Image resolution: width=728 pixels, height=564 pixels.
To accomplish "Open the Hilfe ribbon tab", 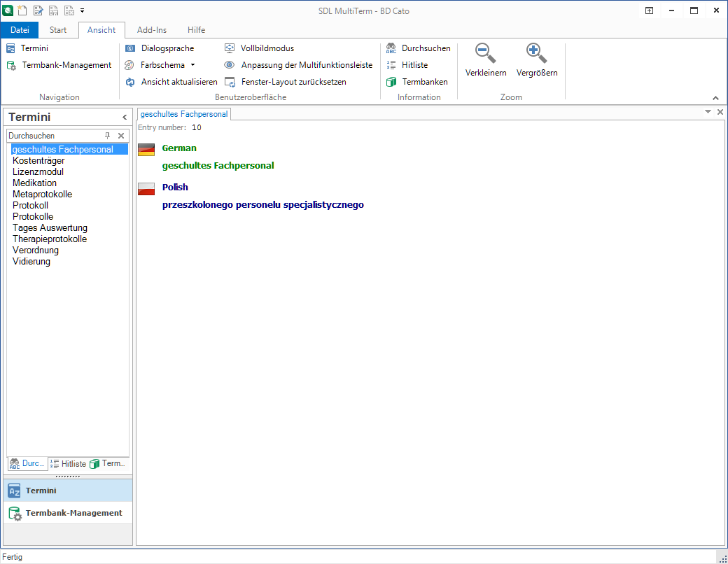I will tap(197, 29).
